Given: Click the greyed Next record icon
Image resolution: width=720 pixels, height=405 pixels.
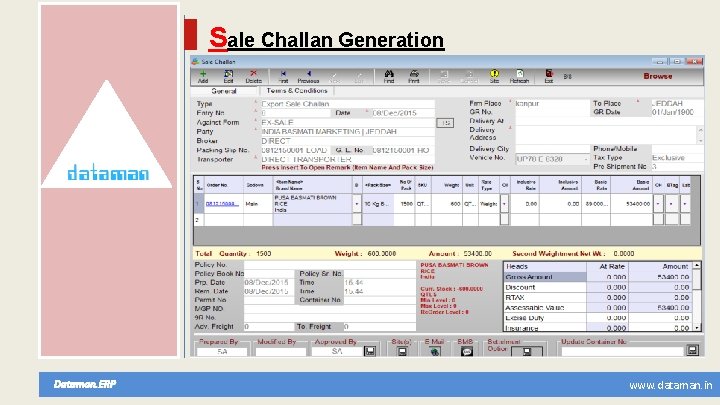Looking at the screenshot, I should (335, 77).
